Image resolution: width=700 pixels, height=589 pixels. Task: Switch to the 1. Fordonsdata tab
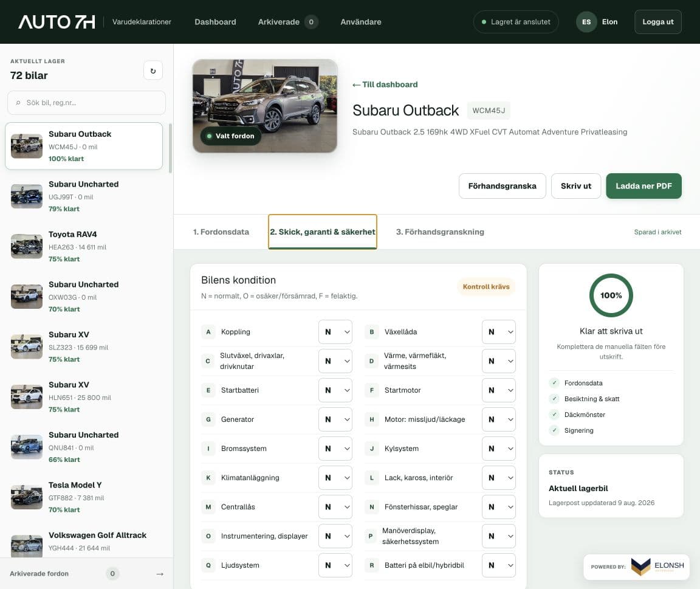click(221, 232)
